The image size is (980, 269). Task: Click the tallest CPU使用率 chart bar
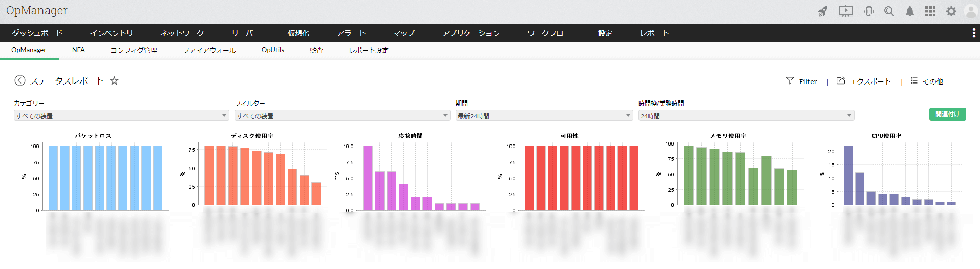[848, 175]
